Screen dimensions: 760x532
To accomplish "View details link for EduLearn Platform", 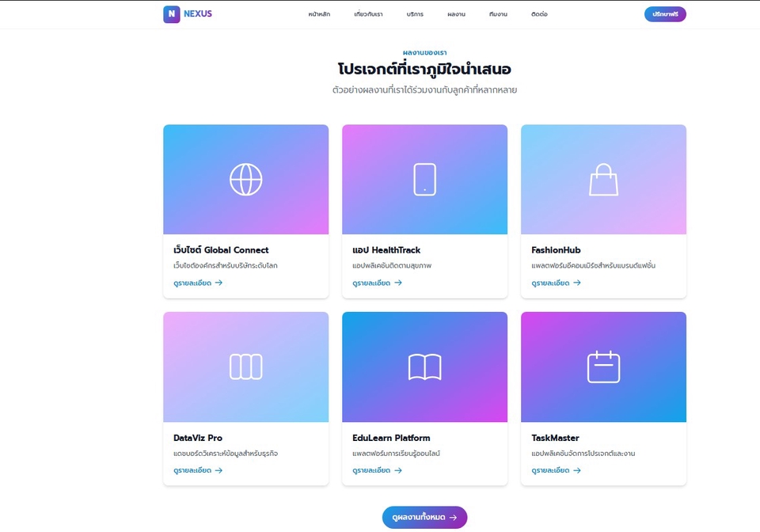I will [x=377, y=470].
